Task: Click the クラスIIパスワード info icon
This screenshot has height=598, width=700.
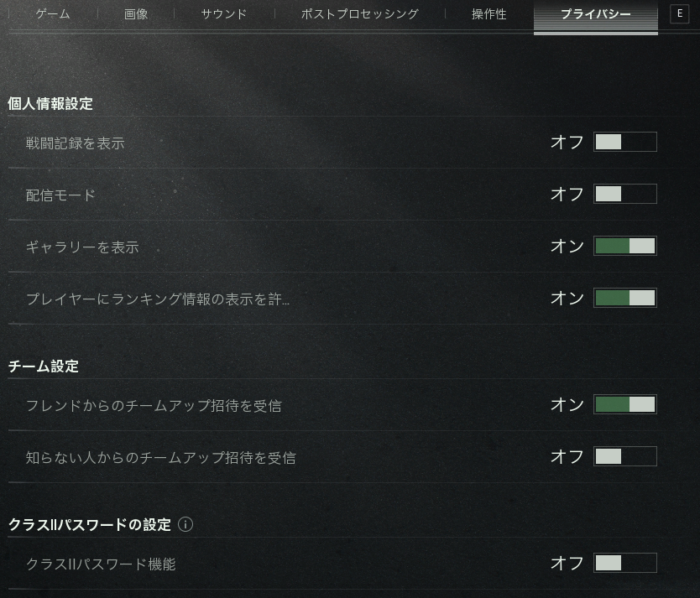Action: 185,525
